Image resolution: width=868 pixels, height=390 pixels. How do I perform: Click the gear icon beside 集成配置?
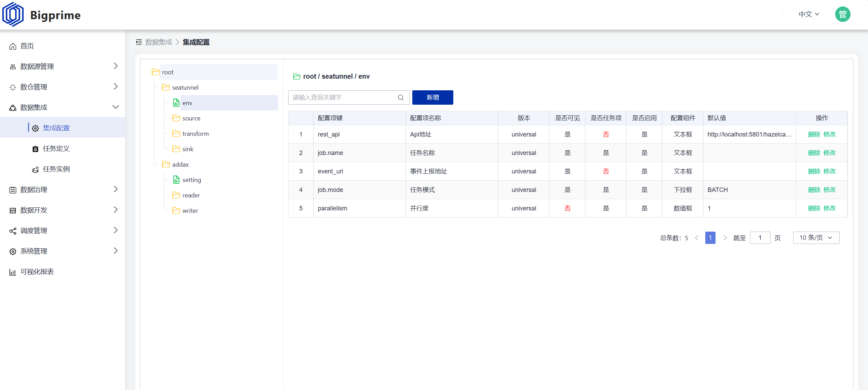click(x=35, y=128)
